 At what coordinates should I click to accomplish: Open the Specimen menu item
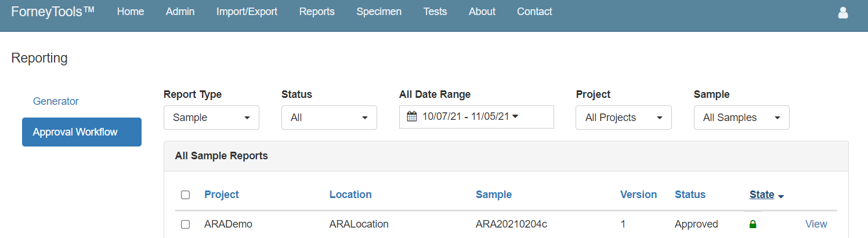(379, 12)
